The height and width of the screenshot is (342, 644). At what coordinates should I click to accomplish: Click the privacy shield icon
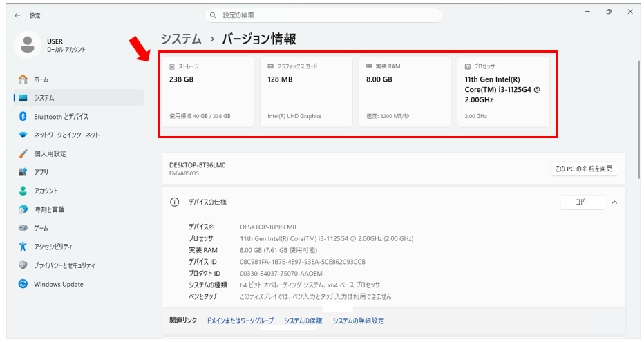(x=23, y=265)
